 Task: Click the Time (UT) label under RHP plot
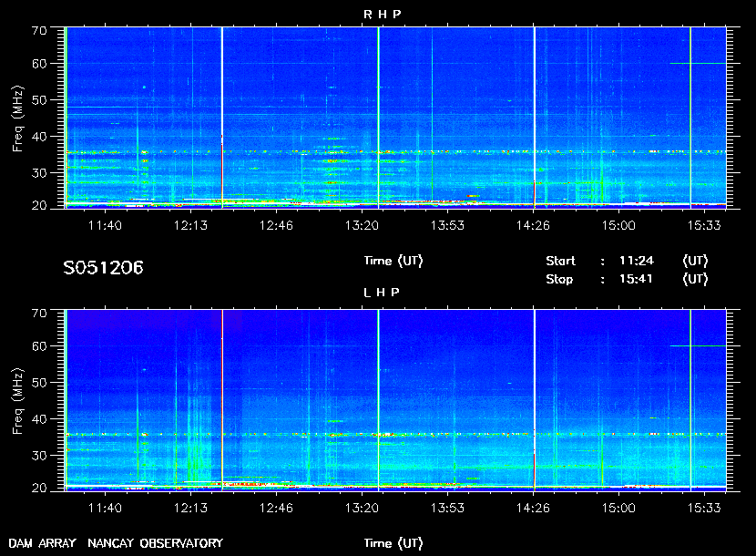(393, 261)
